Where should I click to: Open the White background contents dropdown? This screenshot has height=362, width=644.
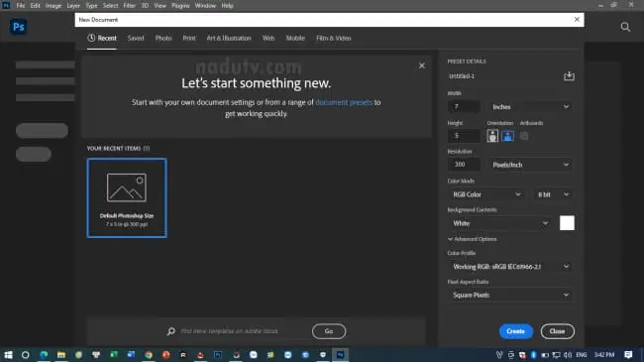500,223
